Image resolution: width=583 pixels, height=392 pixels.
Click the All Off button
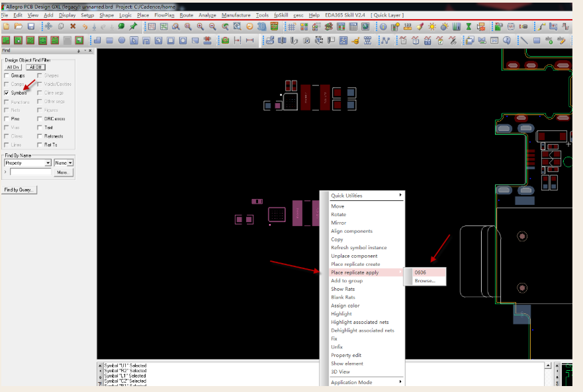[36, 67]
